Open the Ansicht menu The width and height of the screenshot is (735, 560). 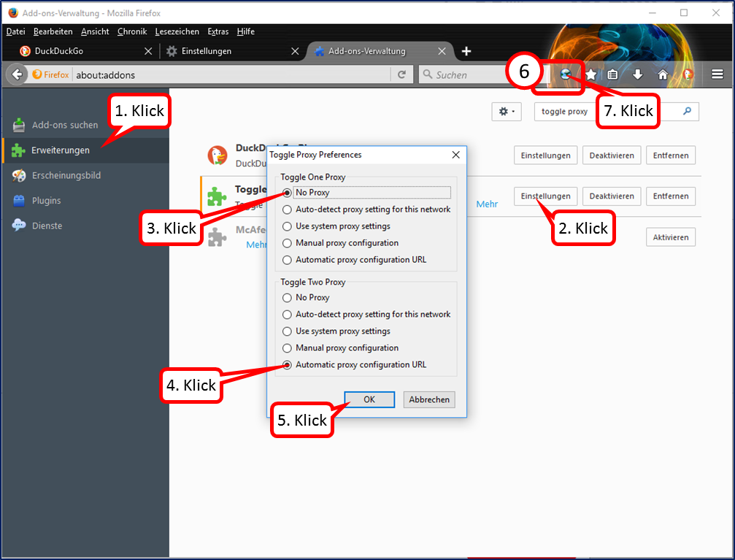(95, 31)
